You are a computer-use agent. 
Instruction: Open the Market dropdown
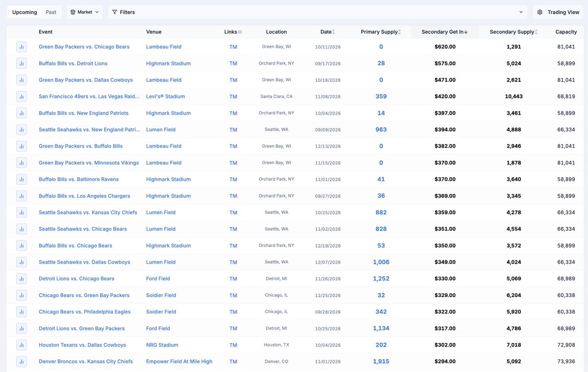point(85,12)
